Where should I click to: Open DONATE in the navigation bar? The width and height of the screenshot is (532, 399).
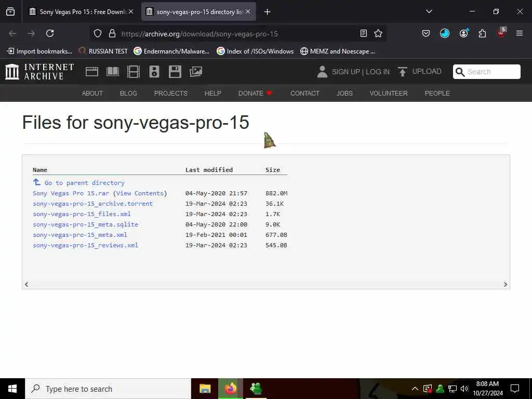(255, 94)
